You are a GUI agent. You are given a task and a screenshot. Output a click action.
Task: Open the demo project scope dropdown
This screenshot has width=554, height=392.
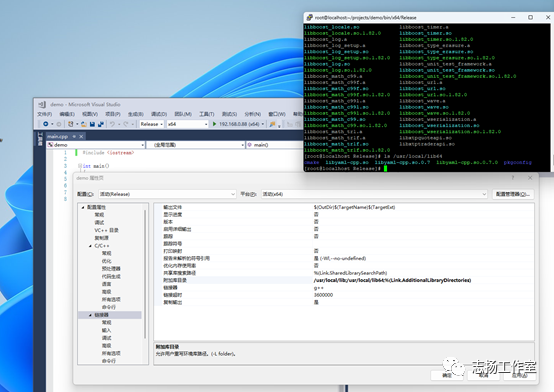tap(95, 145)
